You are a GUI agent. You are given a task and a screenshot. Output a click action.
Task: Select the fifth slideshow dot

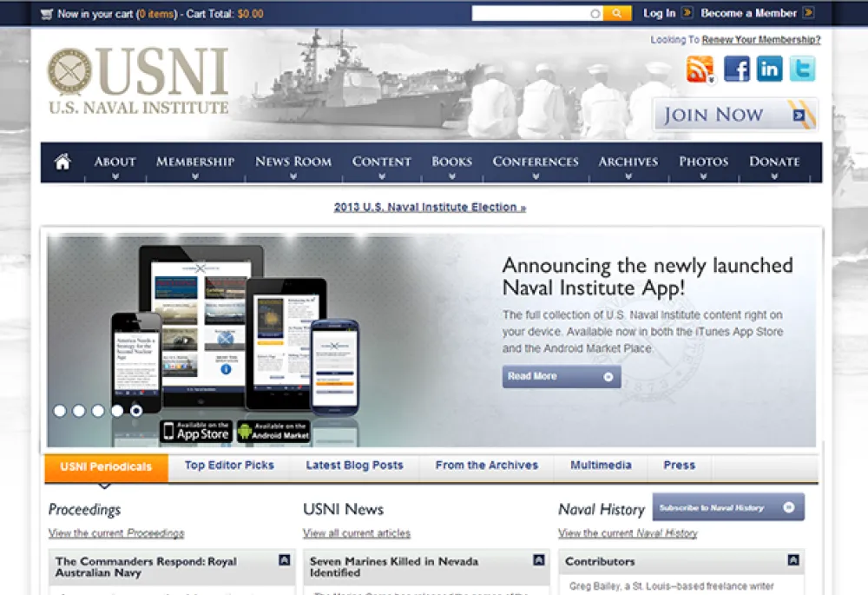(x=136, y=411)
